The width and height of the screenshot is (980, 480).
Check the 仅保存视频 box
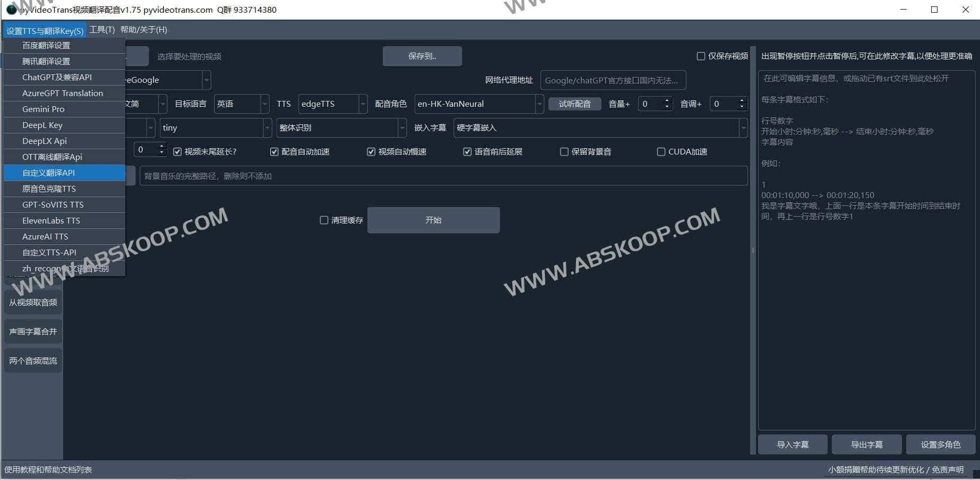point(701,56)
